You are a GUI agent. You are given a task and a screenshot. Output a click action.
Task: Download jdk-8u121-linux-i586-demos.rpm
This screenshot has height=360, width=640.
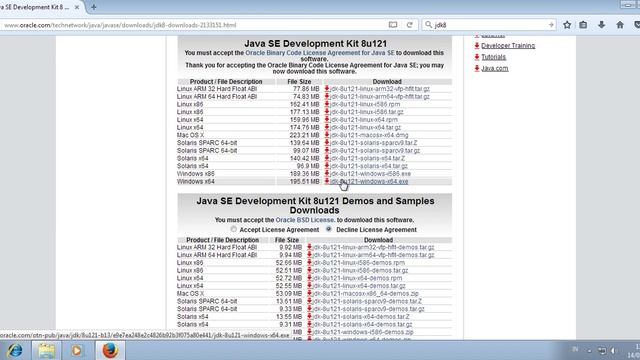point(359,263)
